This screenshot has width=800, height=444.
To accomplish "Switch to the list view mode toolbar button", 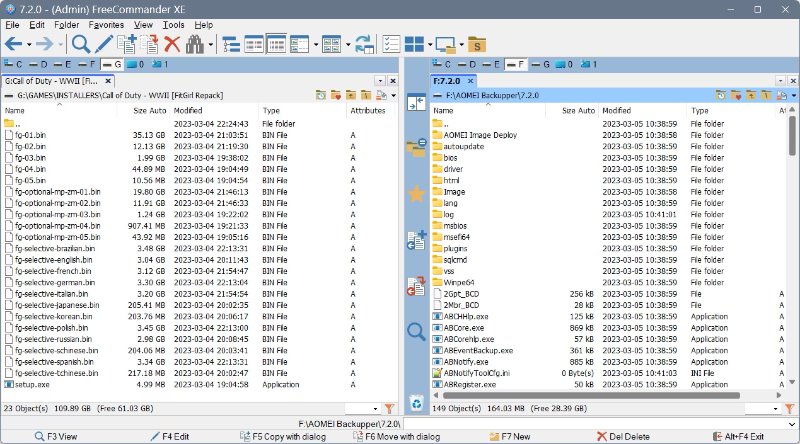I will [x=254, y=44].
